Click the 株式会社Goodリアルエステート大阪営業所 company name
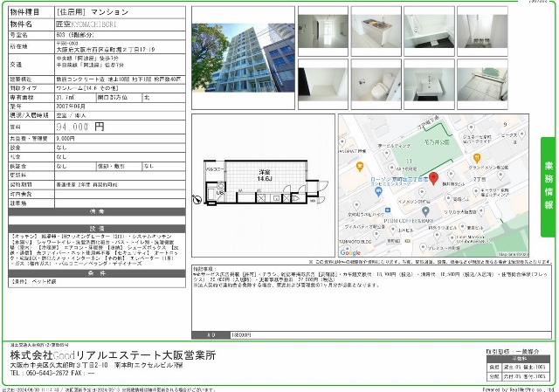The width and height of the screenshot is (559, 392). pos(113,355)
